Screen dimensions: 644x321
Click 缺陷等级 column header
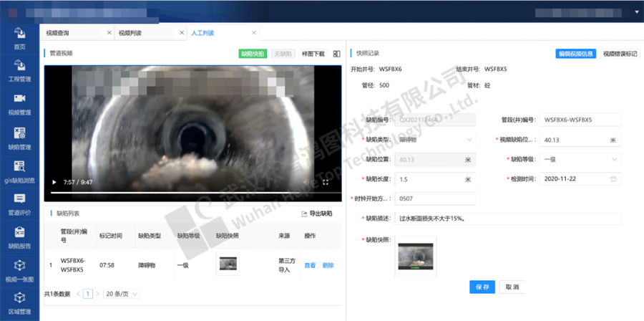(x=188, y=236)
